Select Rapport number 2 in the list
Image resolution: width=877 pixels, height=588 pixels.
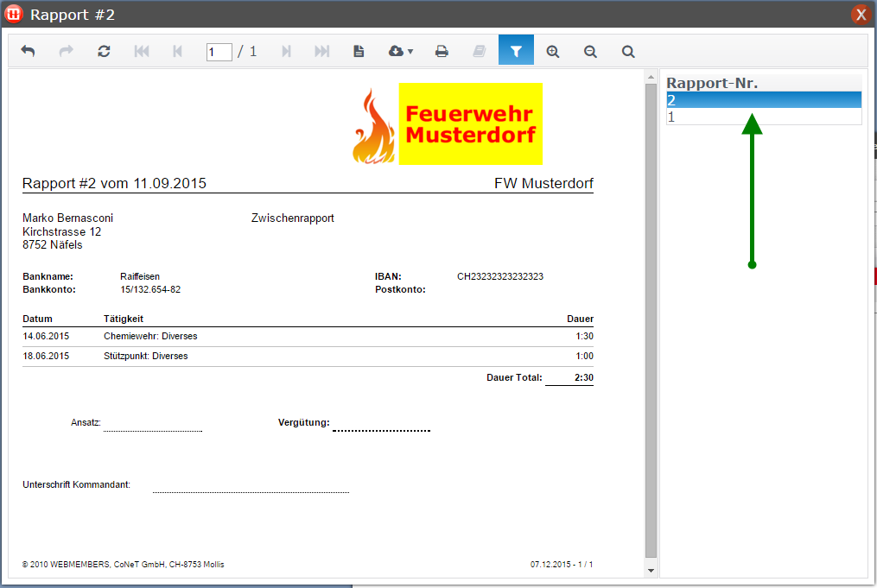coord(764,100)
